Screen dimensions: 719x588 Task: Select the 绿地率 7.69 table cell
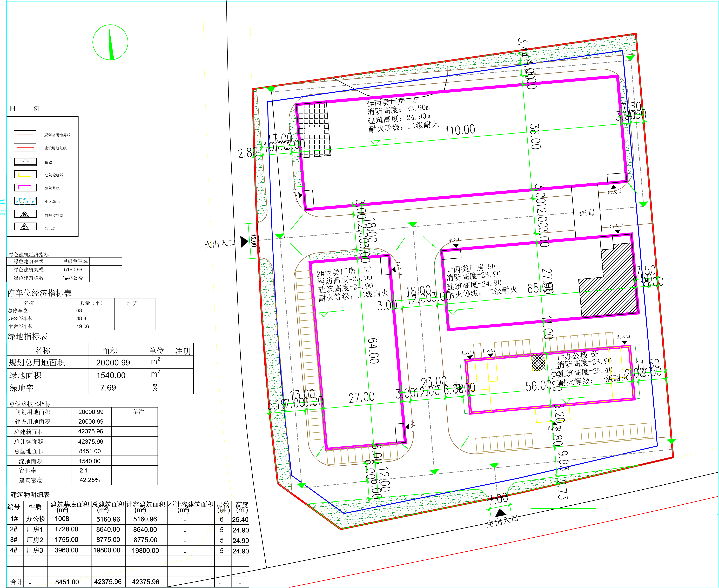pyautogui.click(x=108, y=388)
